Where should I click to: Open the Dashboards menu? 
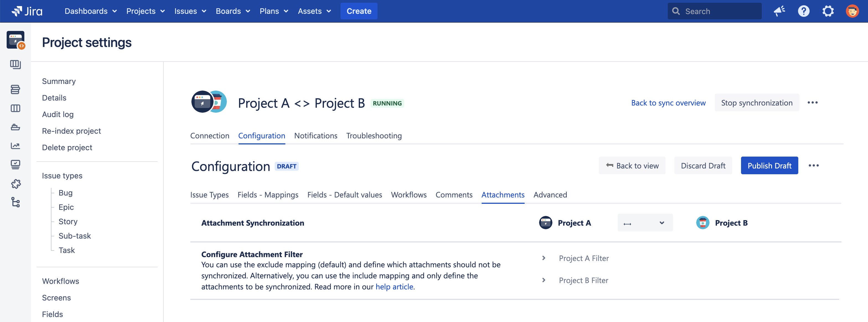click(x=90, y=11)
